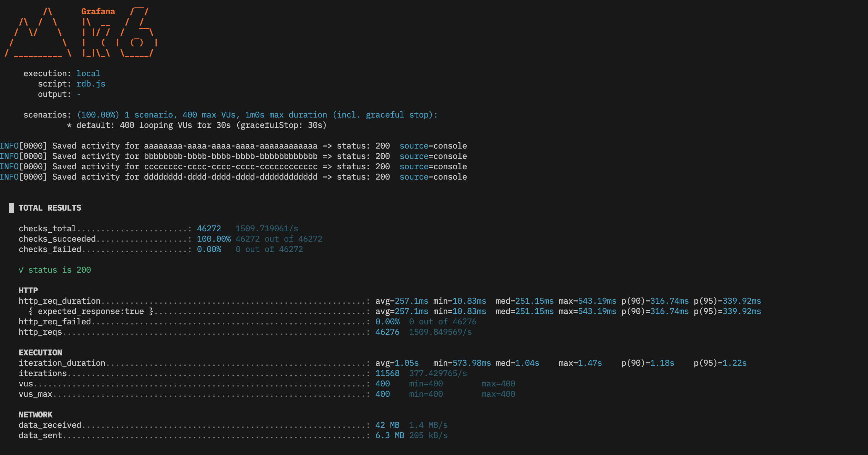Screen dimensions: 868x455
Task: Click the white TOTAL RESULTS block marker
Action: tap(11, 208)
